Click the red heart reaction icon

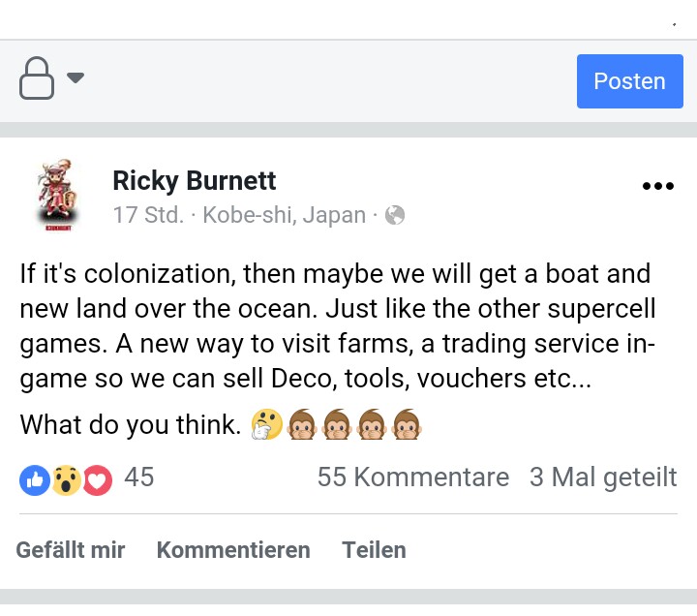pos(98,479)
